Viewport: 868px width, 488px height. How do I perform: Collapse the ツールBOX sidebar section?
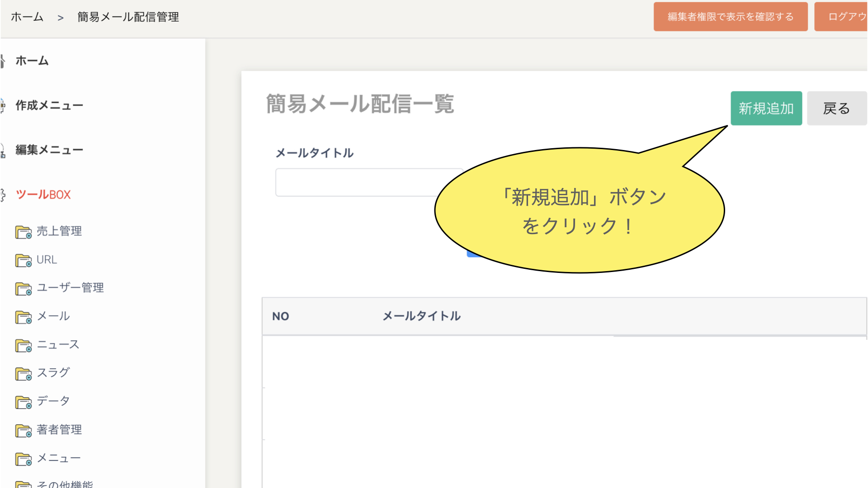[x=43, y=195]
